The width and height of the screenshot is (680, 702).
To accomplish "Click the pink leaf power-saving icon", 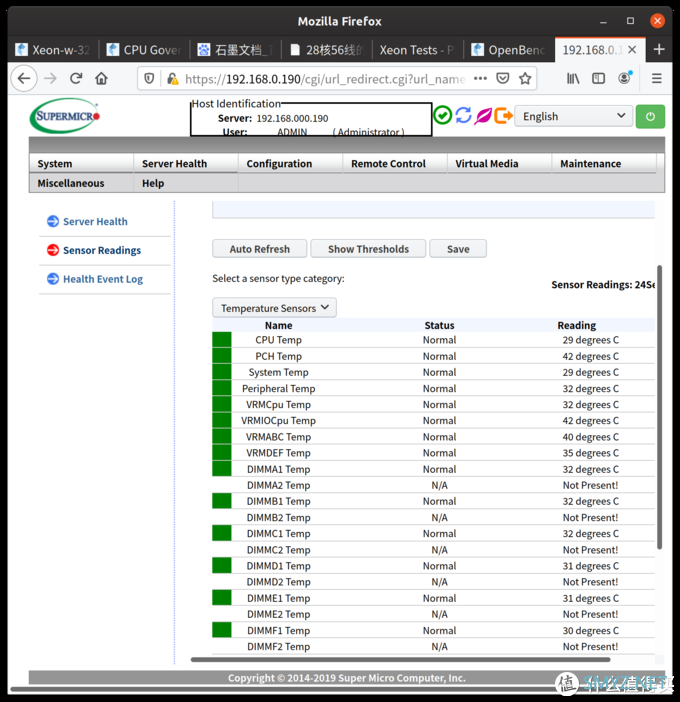I will click(483, 115).
